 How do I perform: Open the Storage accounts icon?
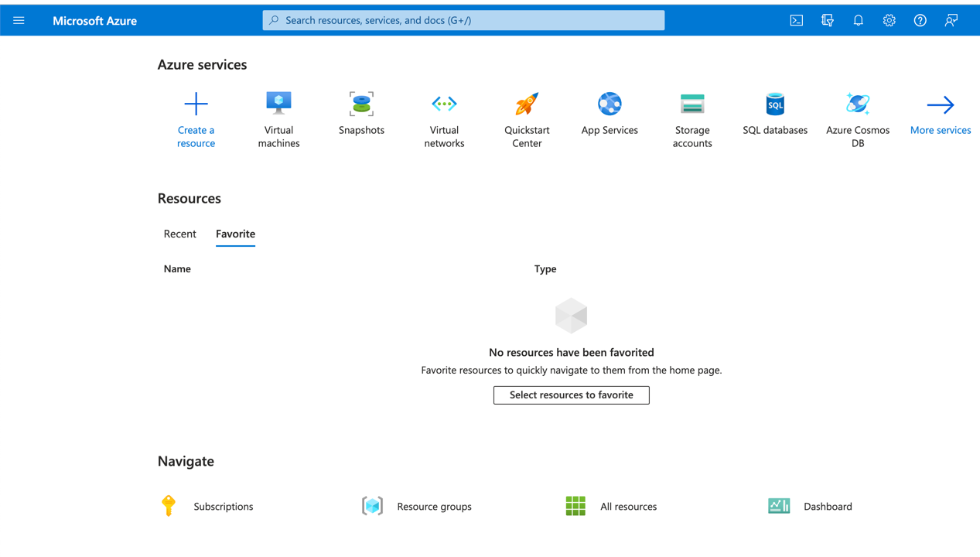[692, 104]
